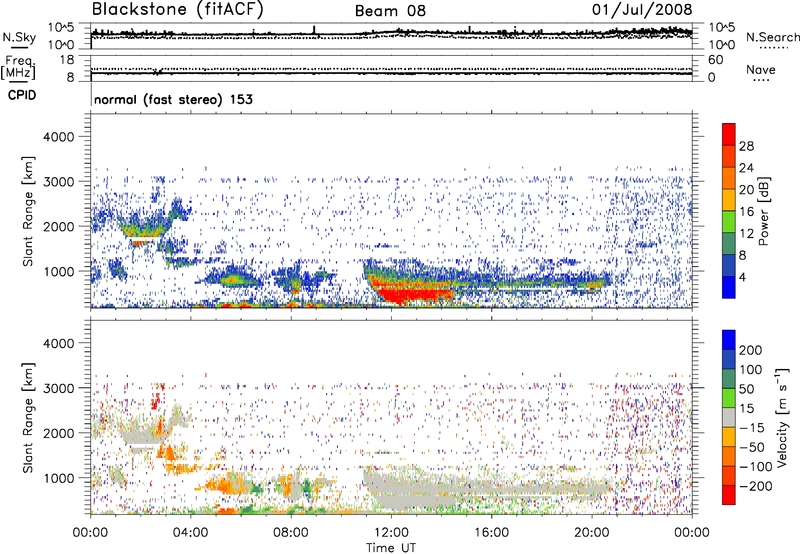Click 'Slant Range [km]' label of the velocity panel
This screenshot has width=800, height=554.
[x=28, y=417]
